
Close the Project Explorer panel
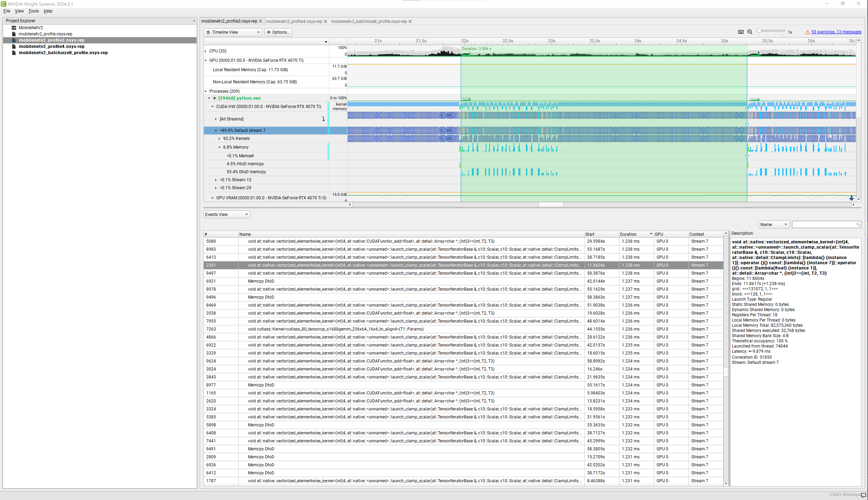click(x=194, y=21)
